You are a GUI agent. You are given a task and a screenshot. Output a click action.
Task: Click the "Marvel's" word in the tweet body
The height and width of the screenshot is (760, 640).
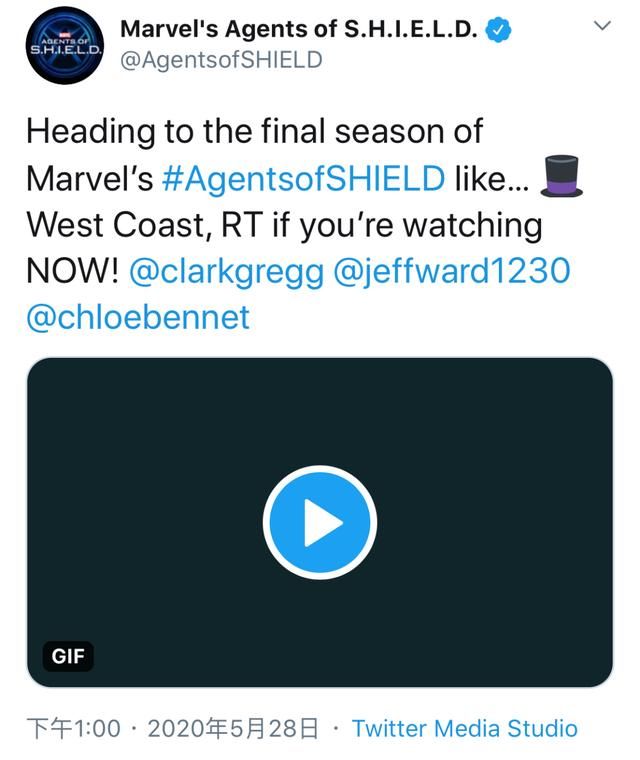click(89, 178)
